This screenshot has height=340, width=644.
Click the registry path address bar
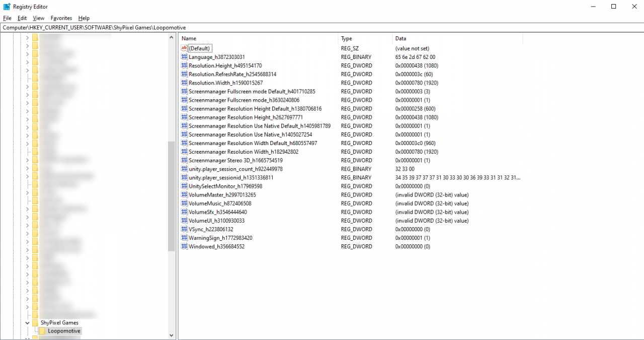(322, 28)
